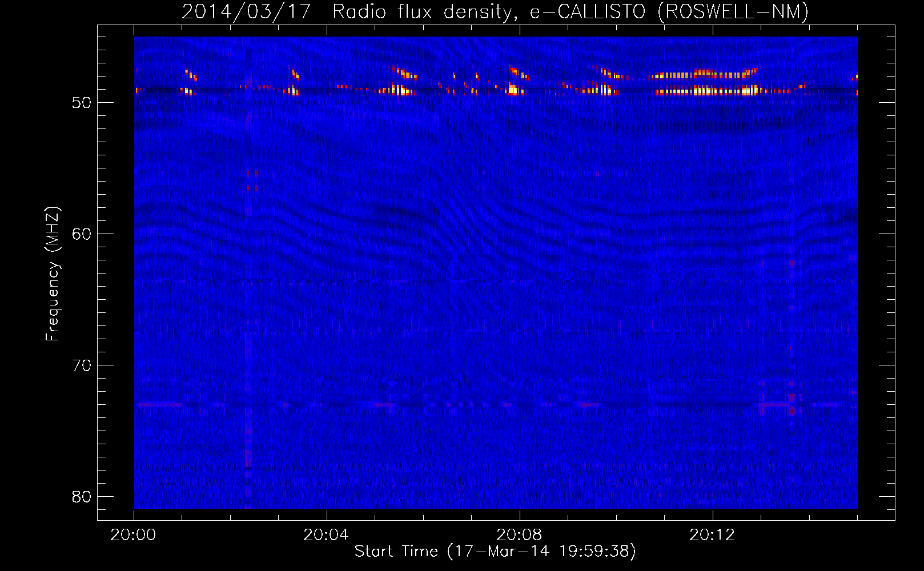Click the bright radio burst near 20:11-20:13
The height and width of the screenshot is (571, 924).
pos(706,82)
